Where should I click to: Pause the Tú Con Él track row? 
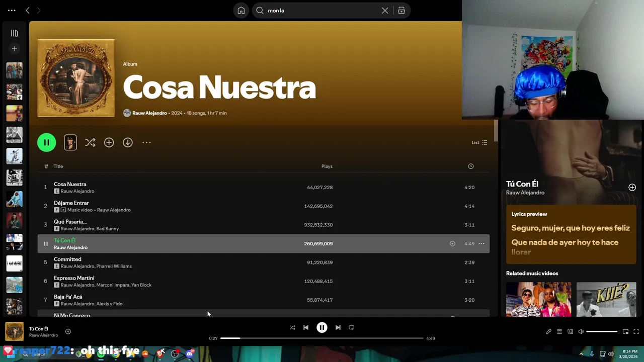(45, 244)
